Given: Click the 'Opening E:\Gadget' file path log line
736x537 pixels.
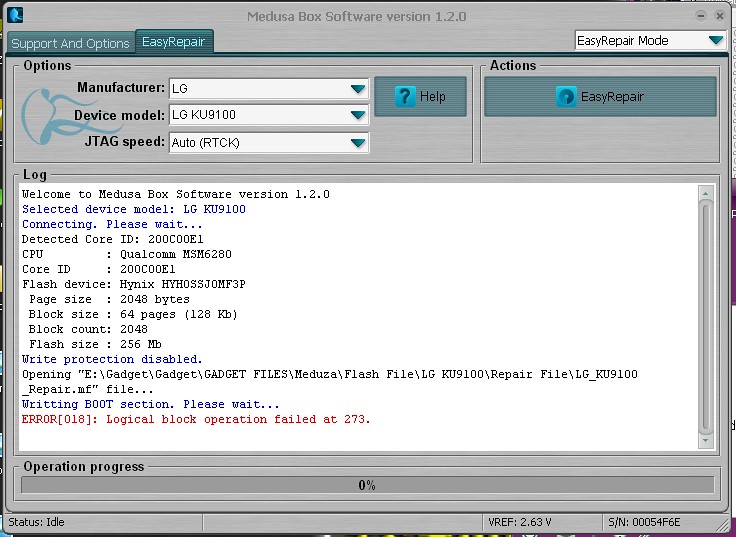Looking at the screenshot, I should click(330, 375).
